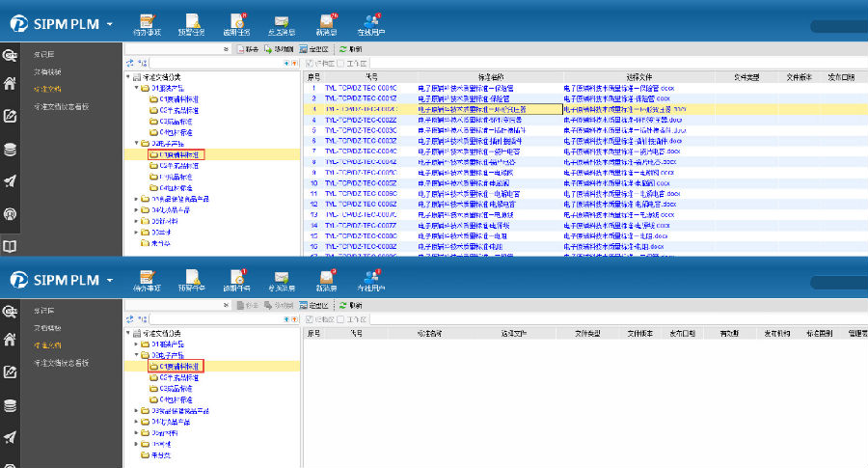Open the 在线用户 online users icon in upper header
868x468 pixels.
click(371, 21)
